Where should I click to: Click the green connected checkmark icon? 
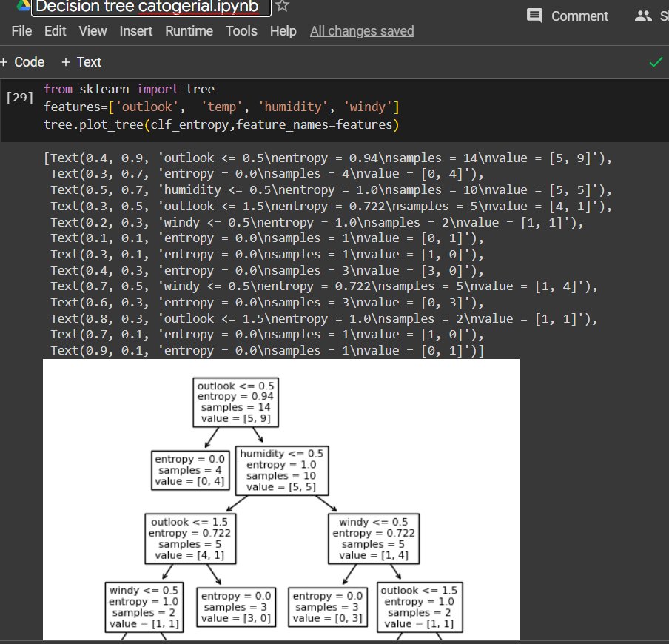[656, 62]
